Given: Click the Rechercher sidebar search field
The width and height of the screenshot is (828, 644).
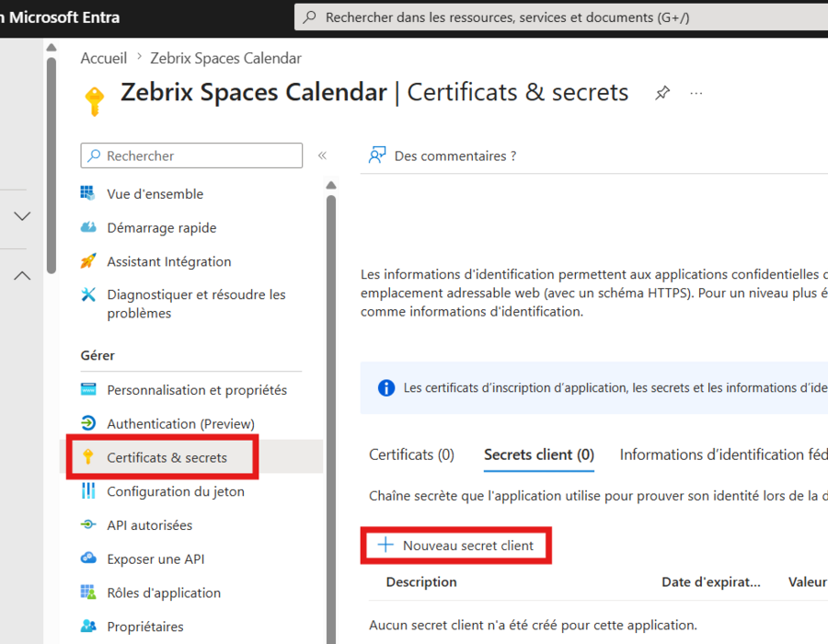Looking at the screenshot, I should tap(191, 155).
